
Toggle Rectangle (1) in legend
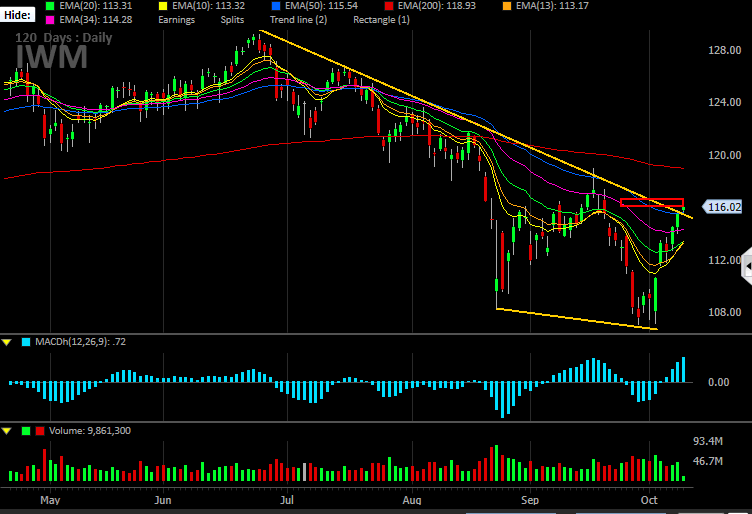[x=381, y=20]
